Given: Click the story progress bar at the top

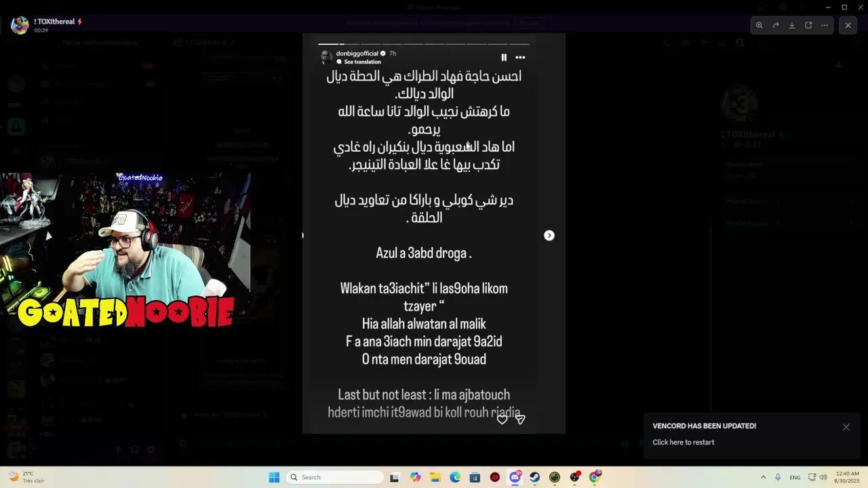Looking at the screenshot, I should click(424, 44).
